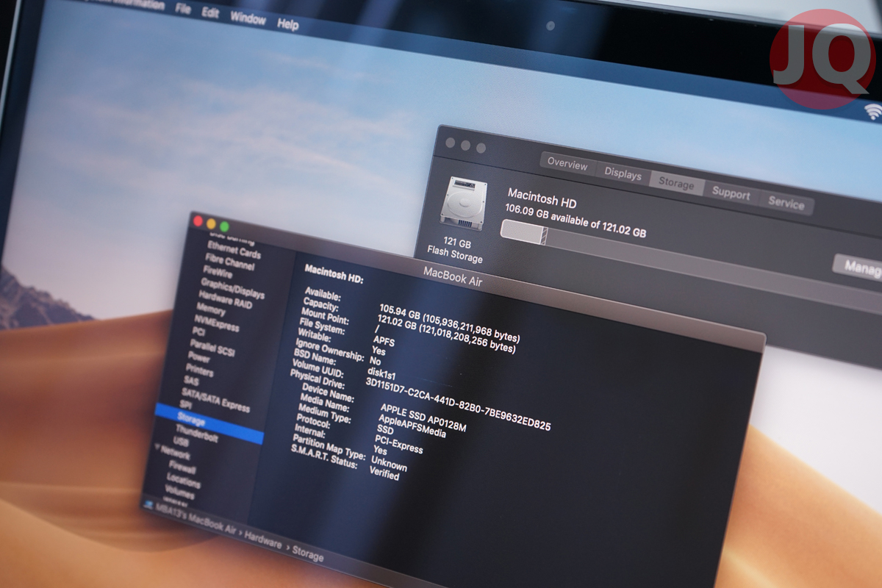Switch to the Displays tab
The image size is (882, 588).
click(623, 174)
